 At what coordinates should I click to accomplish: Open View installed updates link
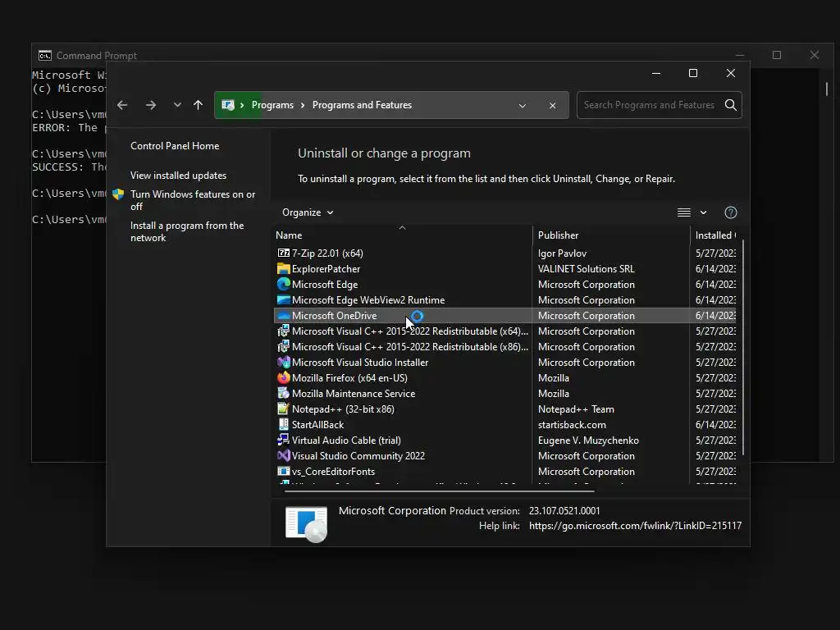click(x=178, y=176)
